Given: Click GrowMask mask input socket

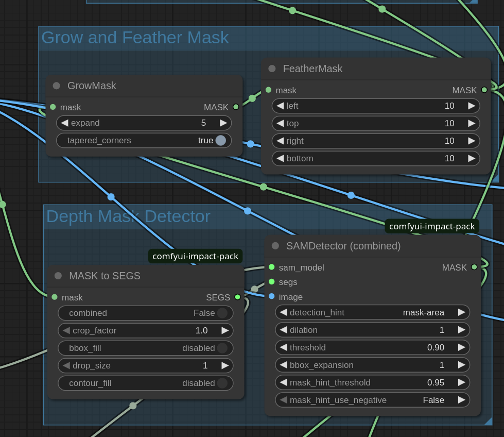Looking at the screenshot, I should click(x=53, y=107).
